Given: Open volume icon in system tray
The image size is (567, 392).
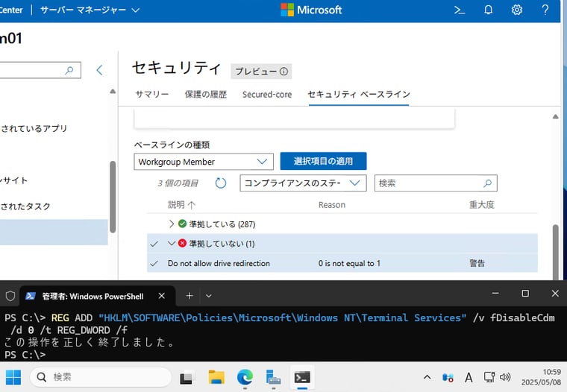Looking at the screenshot, I should [x=505, y=377].
